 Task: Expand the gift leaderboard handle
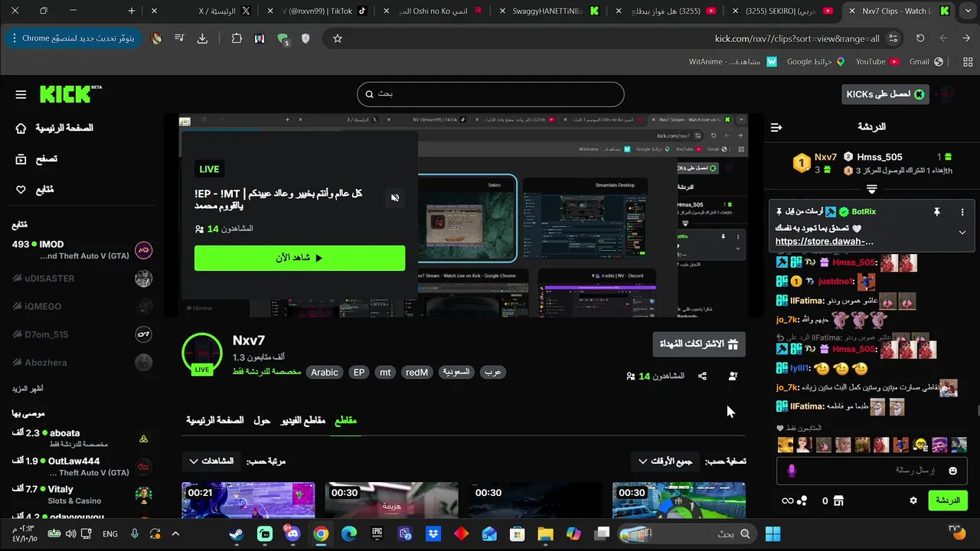click(x=872, y=188)
